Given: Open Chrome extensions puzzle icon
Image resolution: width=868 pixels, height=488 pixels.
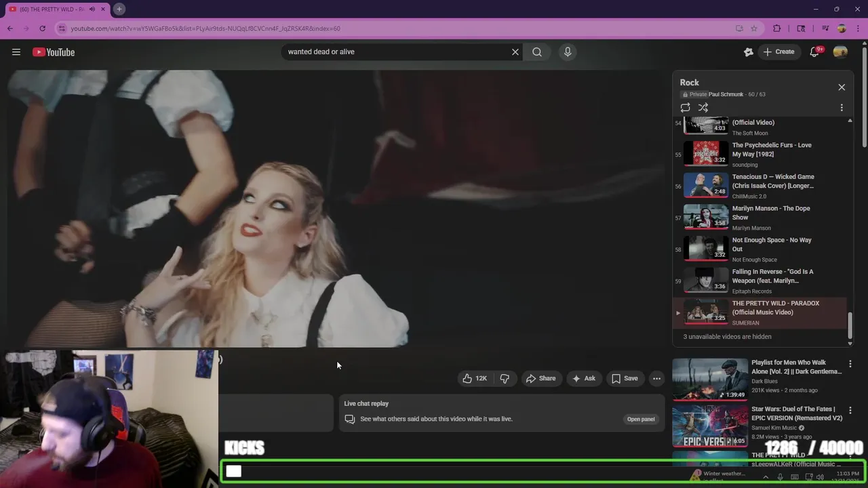Looking at the screenshot, I should click(x=777, y=28).
